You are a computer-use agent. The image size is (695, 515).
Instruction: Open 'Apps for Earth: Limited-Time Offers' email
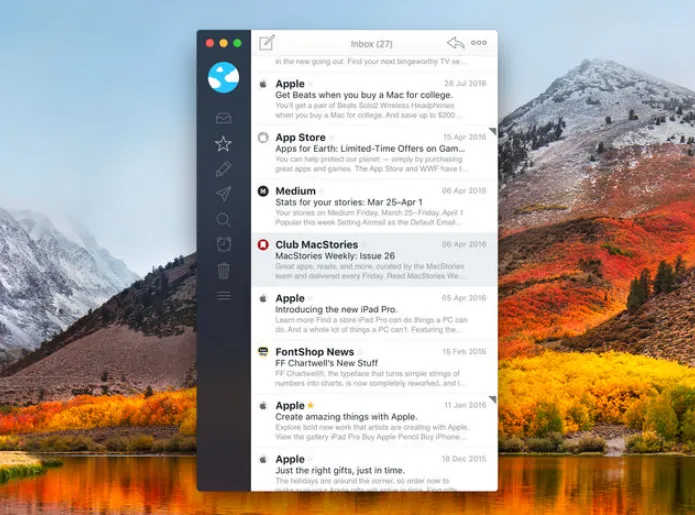pos(374,153)
